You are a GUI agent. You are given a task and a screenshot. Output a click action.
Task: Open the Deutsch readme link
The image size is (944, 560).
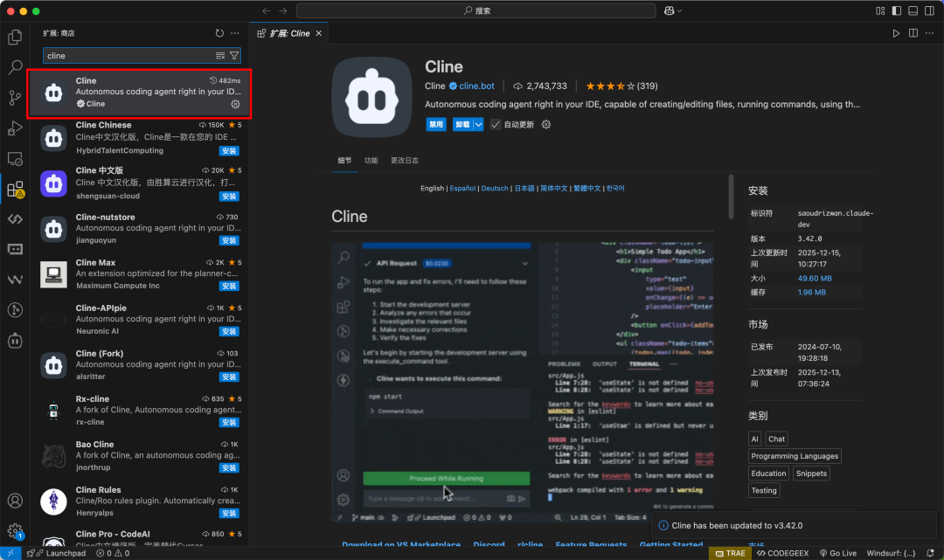(x=495, y=189)
